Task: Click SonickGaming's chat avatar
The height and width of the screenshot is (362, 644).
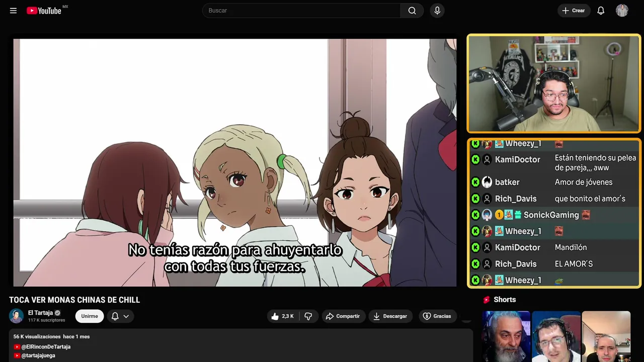Action: click(x=487, y=215)
